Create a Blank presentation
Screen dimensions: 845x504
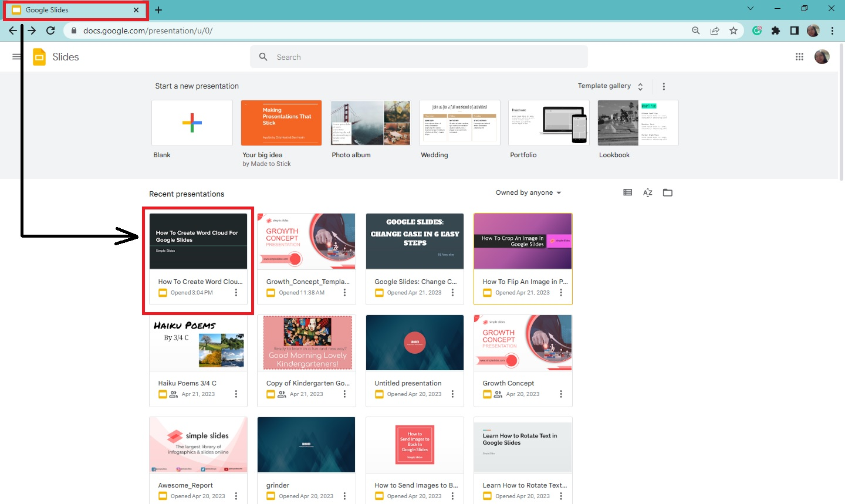192,123
